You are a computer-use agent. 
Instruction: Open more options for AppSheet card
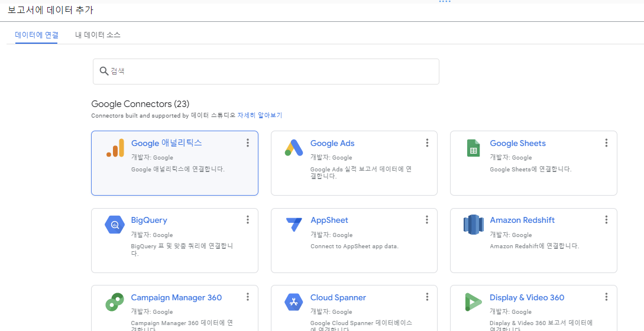click(427, 220)
